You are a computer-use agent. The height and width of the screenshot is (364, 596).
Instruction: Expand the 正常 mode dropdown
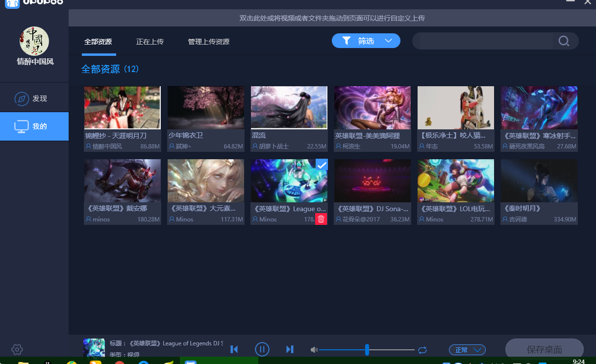pos(467,350)
